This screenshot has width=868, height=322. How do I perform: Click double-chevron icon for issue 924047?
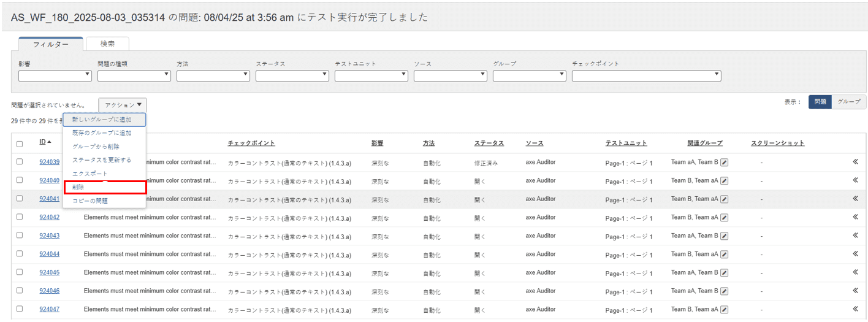pyautogui.click(x=855, y=309)
